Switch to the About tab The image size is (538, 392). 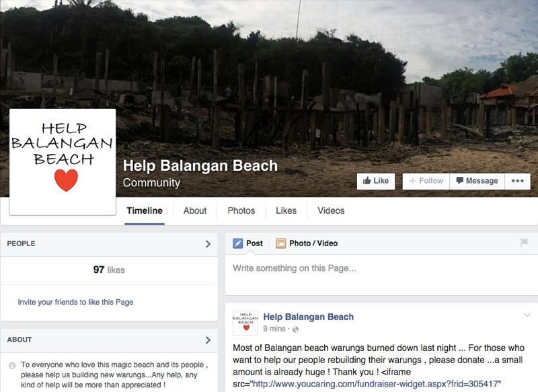(195, 210)
